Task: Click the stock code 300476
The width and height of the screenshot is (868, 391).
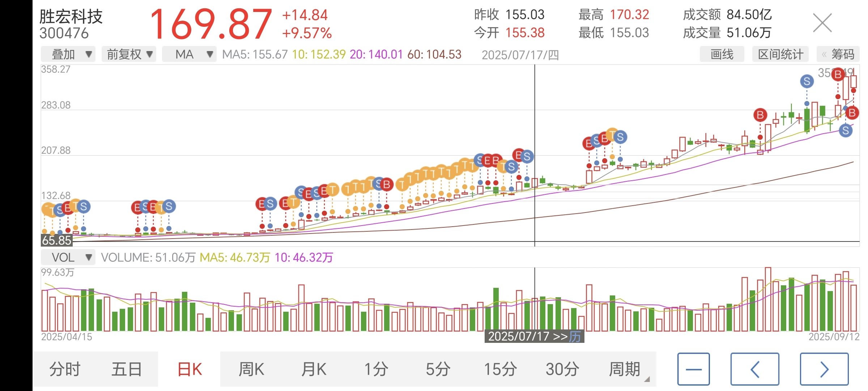Action: coord(64,33)
